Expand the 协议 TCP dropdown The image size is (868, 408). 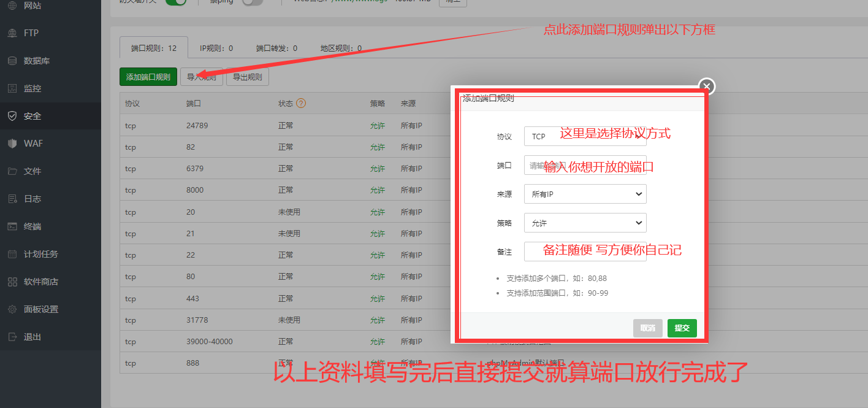[x=585, y=136]
